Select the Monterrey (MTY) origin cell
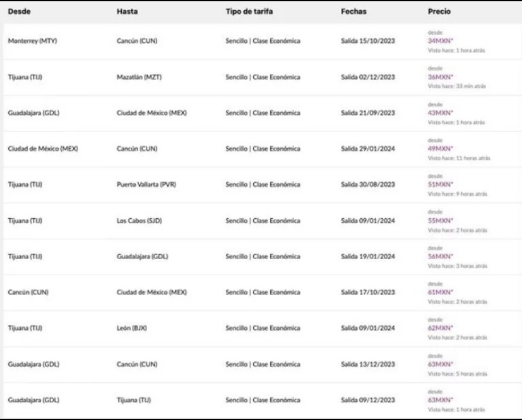This screenshot has width=522, height=420. (32, 41)
